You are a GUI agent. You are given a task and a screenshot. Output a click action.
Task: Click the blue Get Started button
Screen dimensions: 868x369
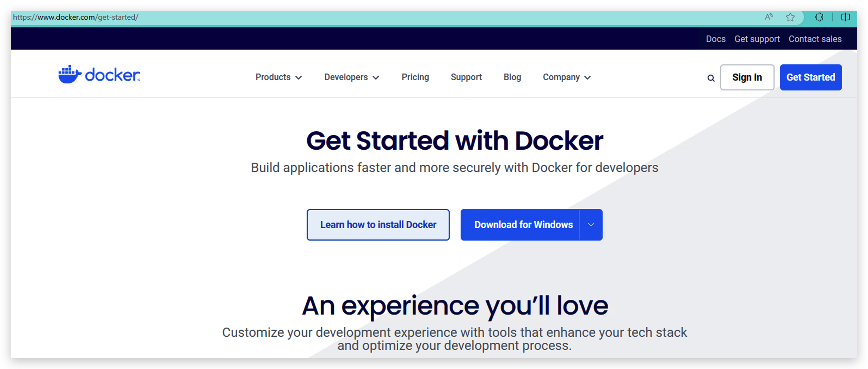810,78
